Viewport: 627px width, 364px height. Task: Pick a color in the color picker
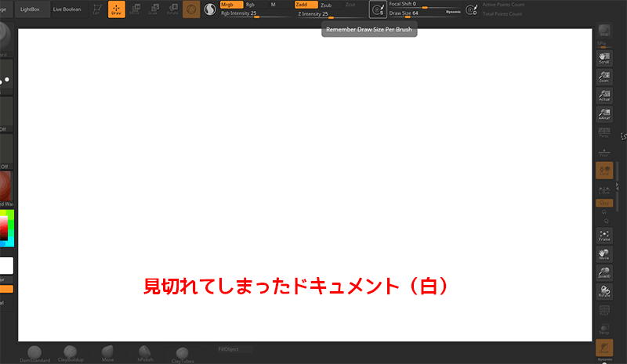tap(5, 227)
